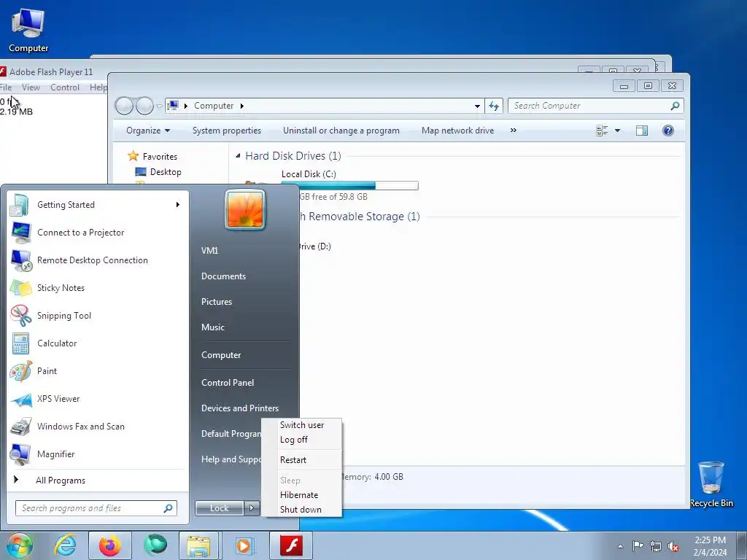Open Remote Desktop Connection
The height and width of the screenshot is (560, 747).
[98, 260]
